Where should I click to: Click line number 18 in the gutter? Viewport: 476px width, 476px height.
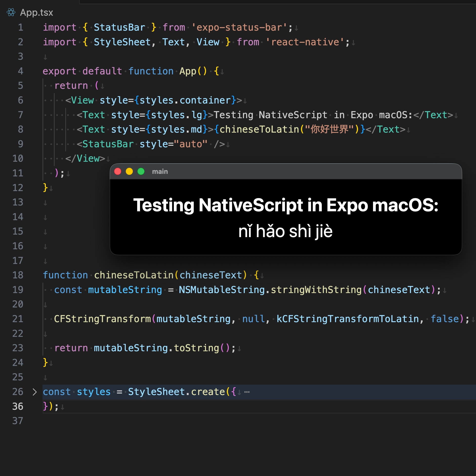18,275
